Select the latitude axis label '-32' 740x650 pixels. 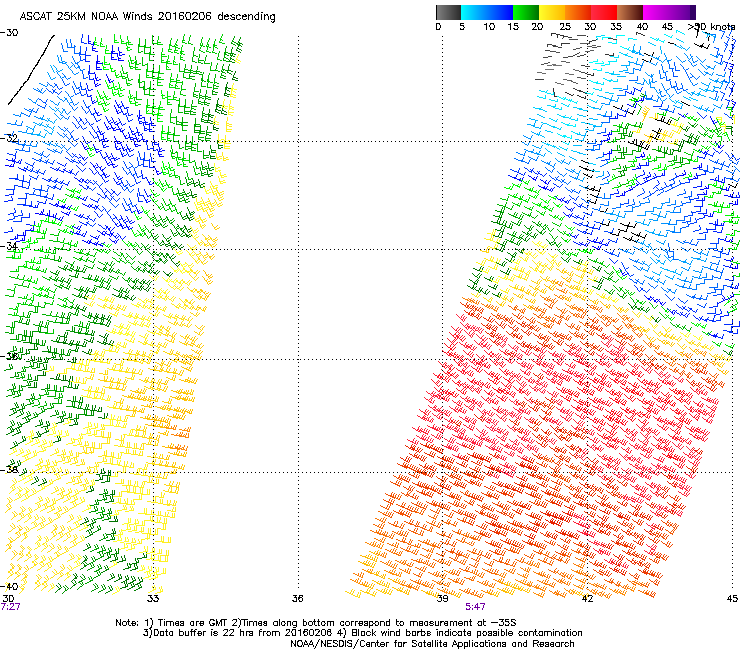[x=9, y=138]
